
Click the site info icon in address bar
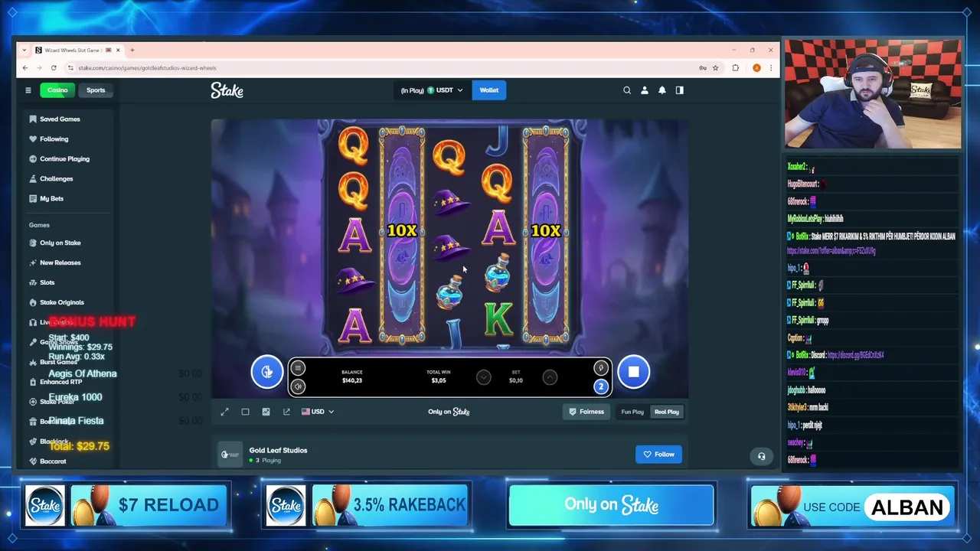click(70, 68)
